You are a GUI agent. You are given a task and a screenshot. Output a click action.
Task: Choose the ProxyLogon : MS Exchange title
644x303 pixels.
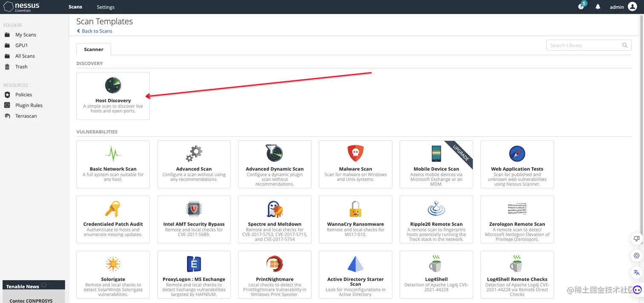194,280
